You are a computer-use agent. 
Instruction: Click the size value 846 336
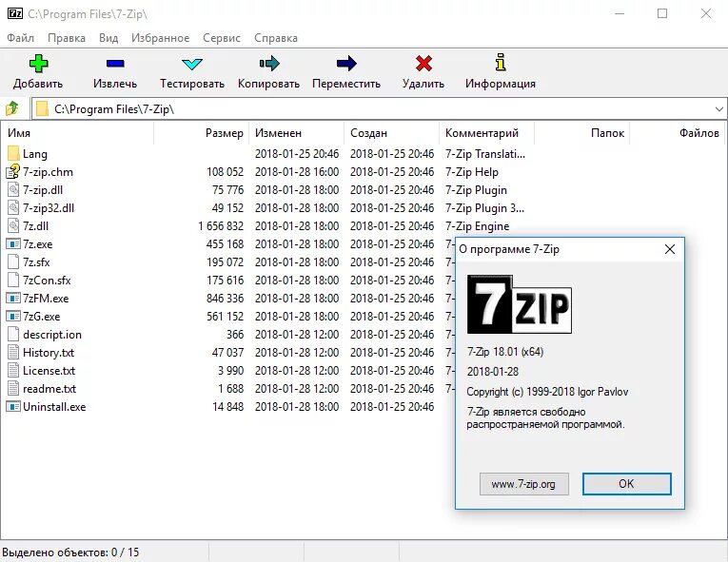pyautogui.click(x=225, y=298)
